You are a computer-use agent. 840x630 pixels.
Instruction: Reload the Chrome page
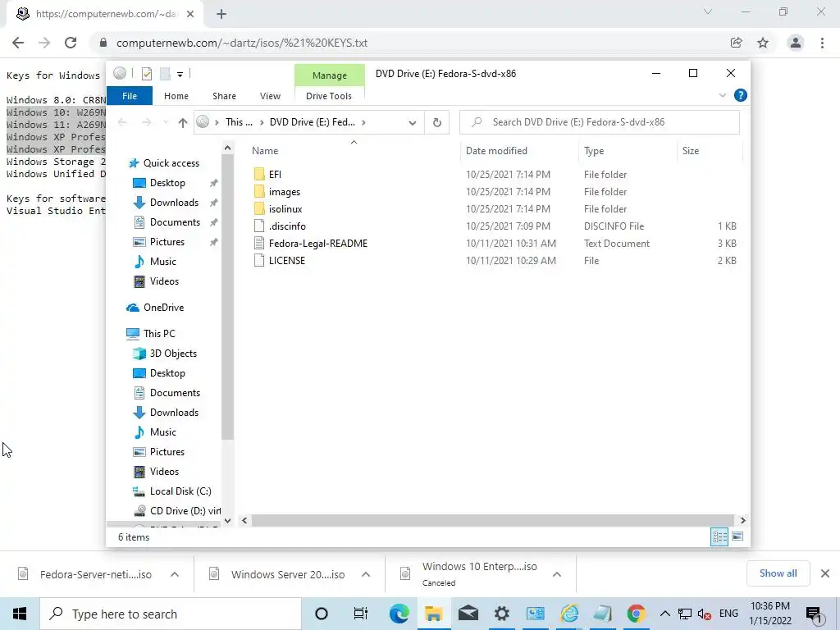click(x=71, y=43)
